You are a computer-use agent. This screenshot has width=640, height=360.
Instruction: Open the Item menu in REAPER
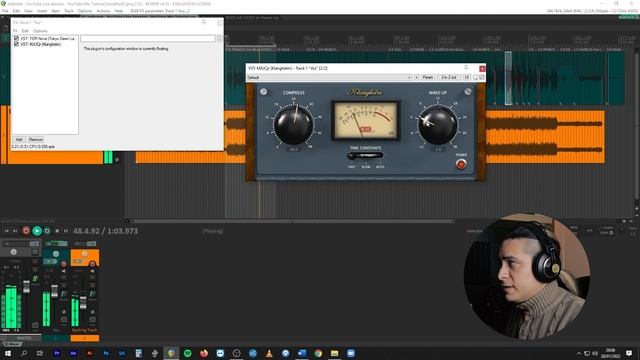coord(56,11)
